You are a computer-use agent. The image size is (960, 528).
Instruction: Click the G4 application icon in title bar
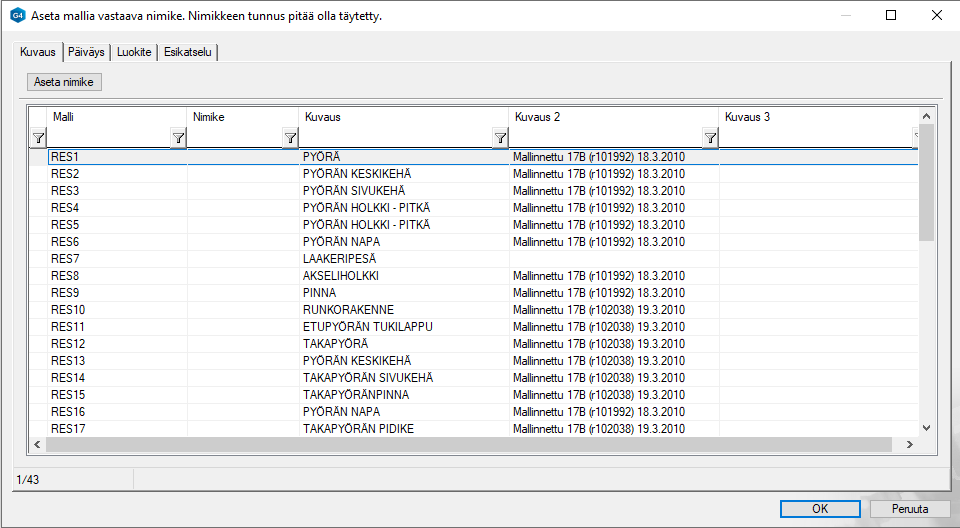[x=16, y=16]
